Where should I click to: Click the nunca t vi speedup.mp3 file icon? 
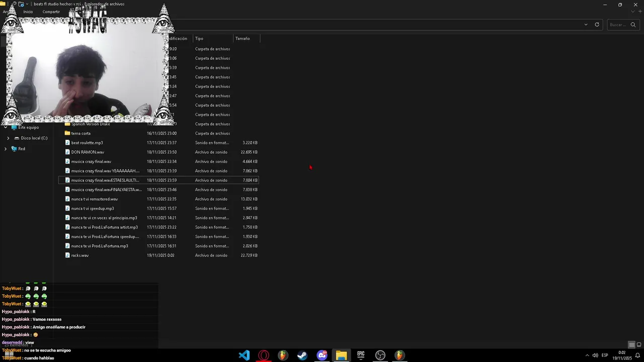pyautogui.click(x=67, y=208)
